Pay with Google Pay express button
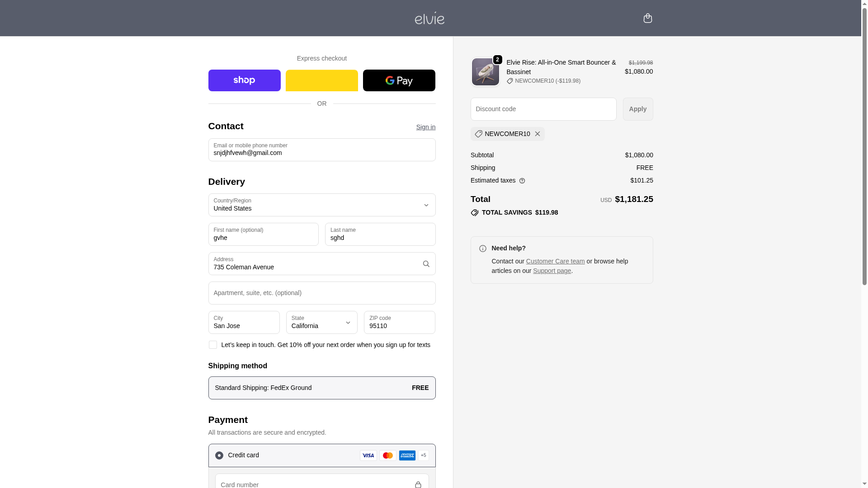The image size is (868, 488). click(399, 80)
